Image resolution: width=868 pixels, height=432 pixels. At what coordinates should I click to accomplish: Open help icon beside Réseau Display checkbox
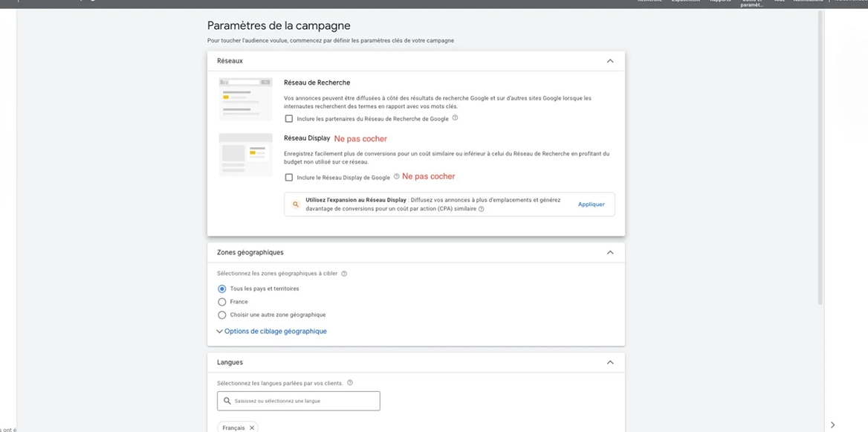(396, 177)
